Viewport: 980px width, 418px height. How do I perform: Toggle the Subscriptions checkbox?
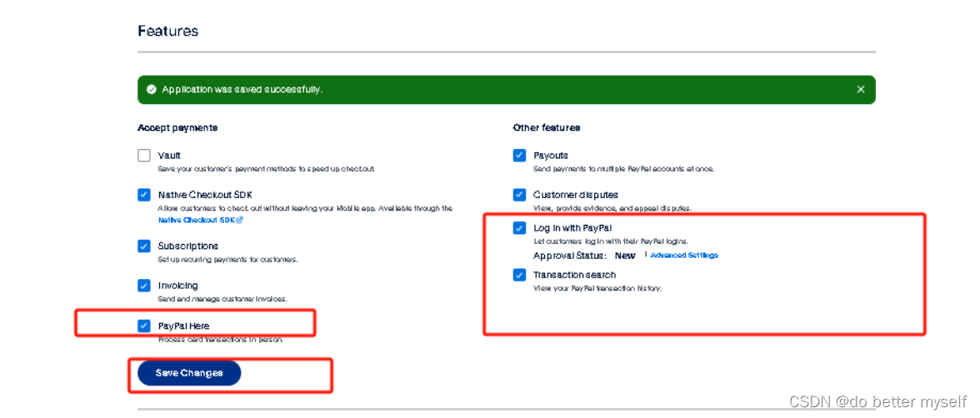(143, 246)
